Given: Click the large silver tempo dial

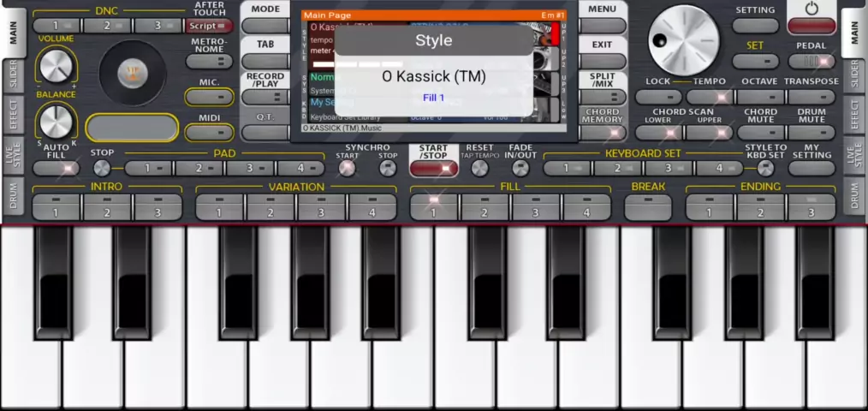Looking at the screenshot, I should tap(683, 39).
